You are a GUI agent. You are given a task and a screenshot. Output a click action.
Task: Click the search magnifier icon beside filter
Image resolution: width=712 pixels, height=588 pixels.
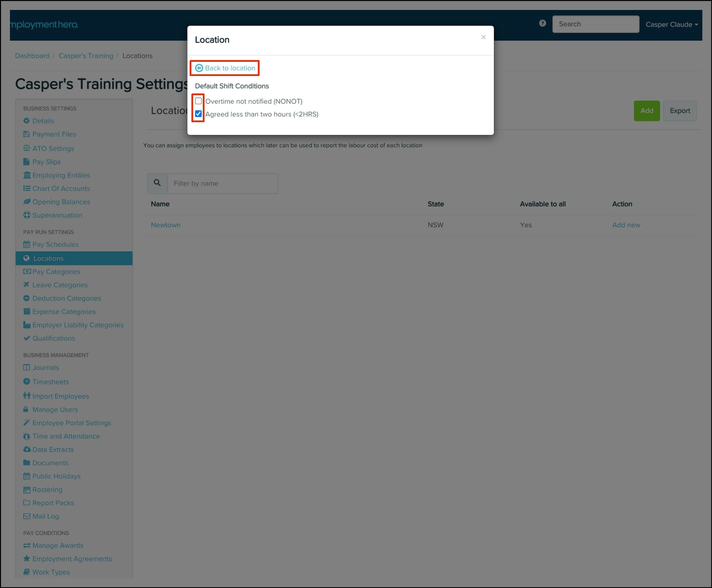point(157,183)
